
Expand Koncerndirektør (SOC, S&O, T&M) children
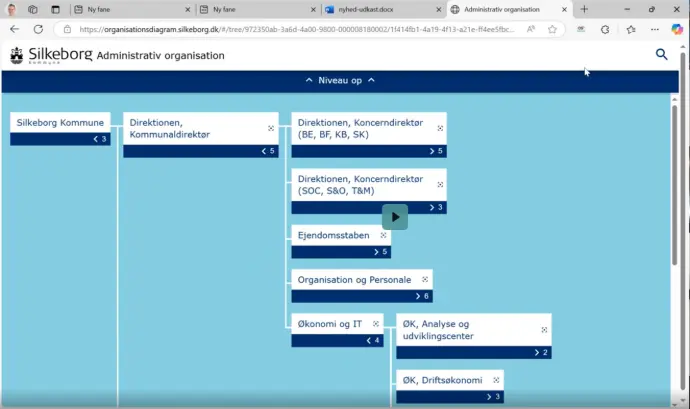[x=369, y=207]
